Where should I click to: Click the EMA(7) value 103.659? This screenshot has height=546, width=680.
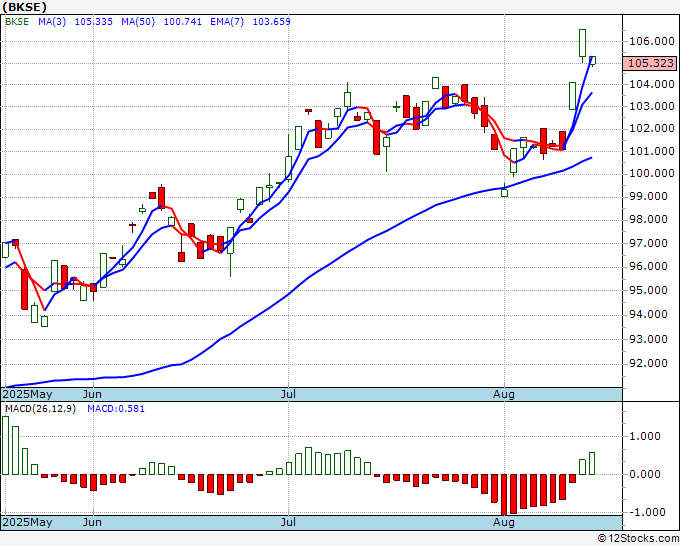point(271,22)
